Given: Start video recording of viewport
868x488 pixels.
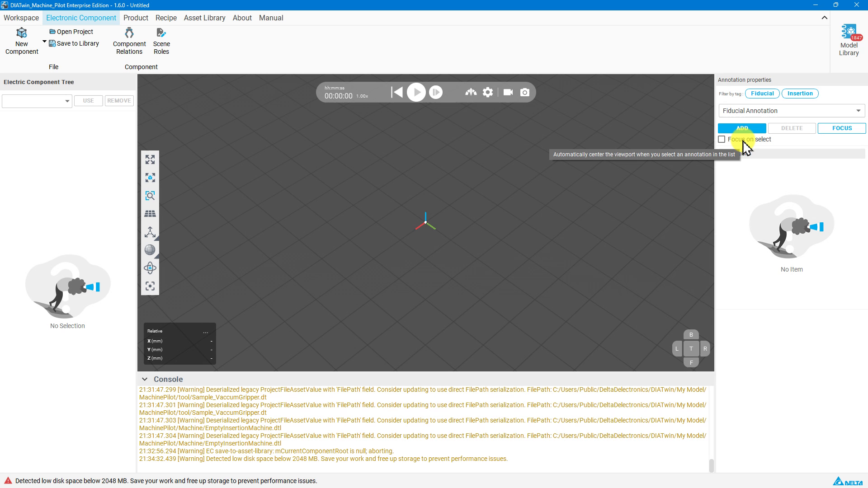Looking at the screenshot, I should 508,92.
